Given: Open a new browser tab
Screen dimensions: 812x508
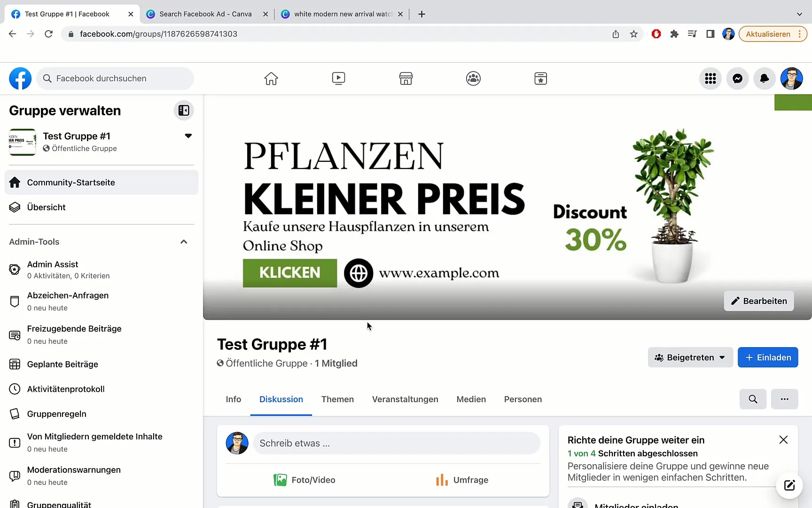Looking at the screenshot, I should 422,14.
